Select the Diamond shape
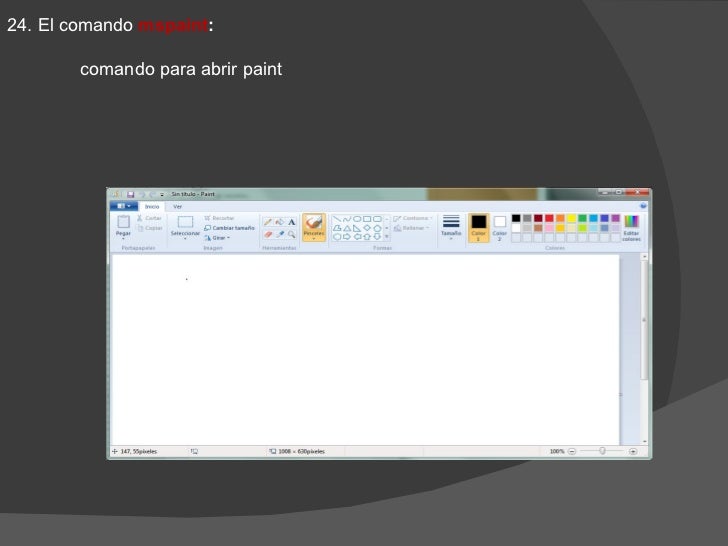The height and width of the screenshot is (546, 728). [367, 228]
